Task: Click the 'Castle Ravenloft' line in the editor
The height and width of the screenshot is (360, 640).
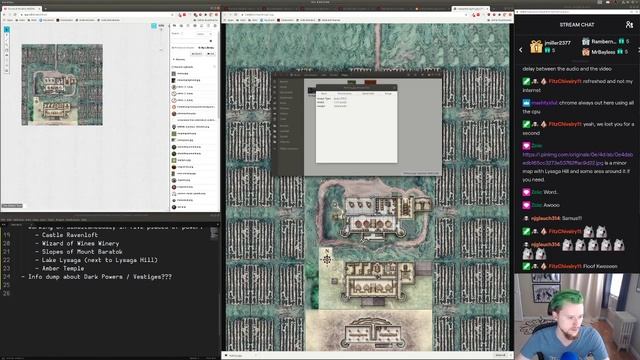Action: [70, 235]
